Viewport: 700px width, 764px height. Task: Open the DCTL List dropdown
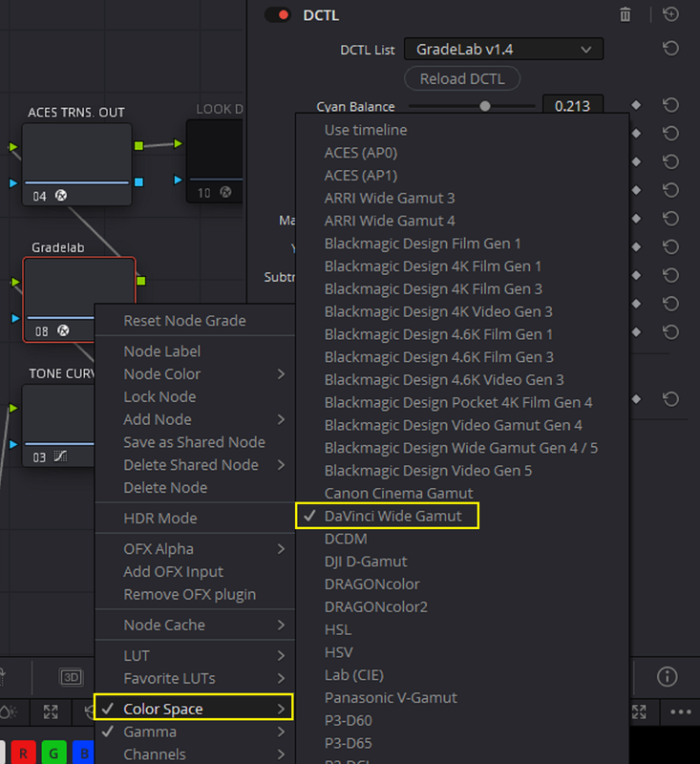pos(503,50)
